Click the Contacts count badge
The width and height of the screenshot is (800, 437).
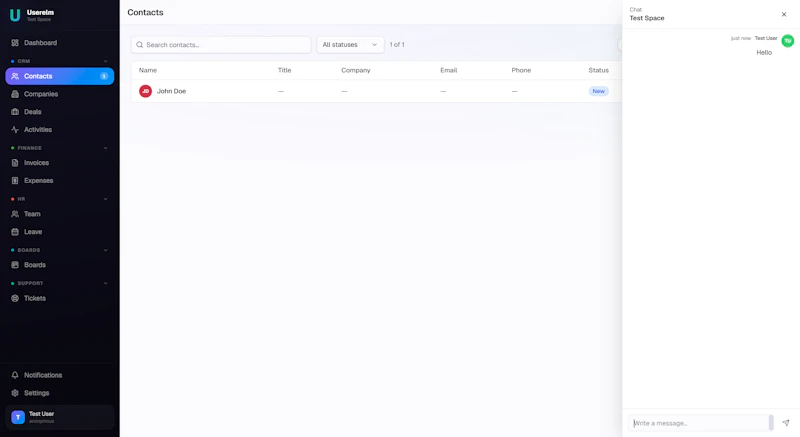[104, 76]
